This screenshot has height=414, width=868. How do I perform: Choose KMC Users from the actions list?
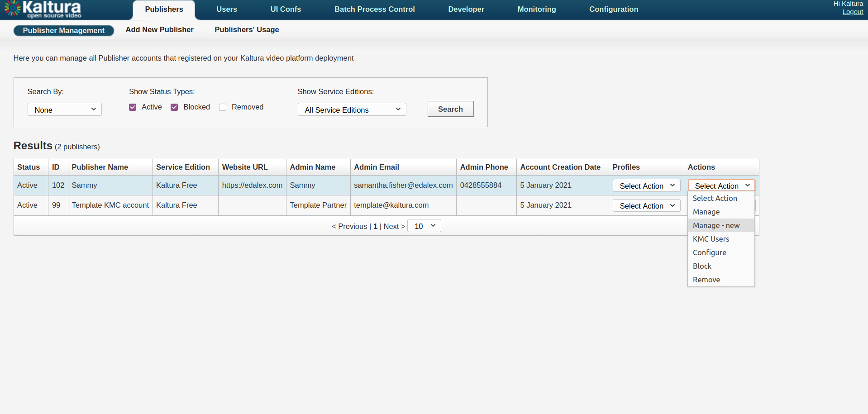pos(721,239)
